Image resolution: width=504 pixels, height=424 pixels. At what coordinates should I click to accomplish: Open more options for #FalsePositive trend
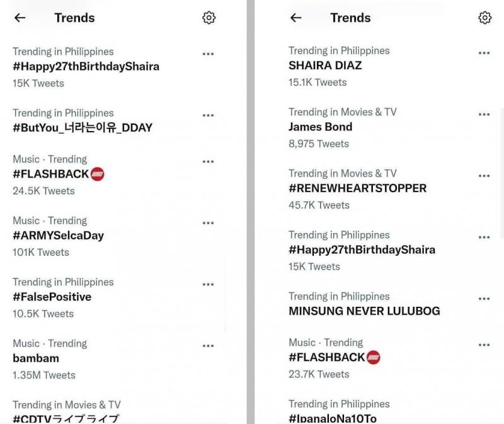click(x=209, y=284)
